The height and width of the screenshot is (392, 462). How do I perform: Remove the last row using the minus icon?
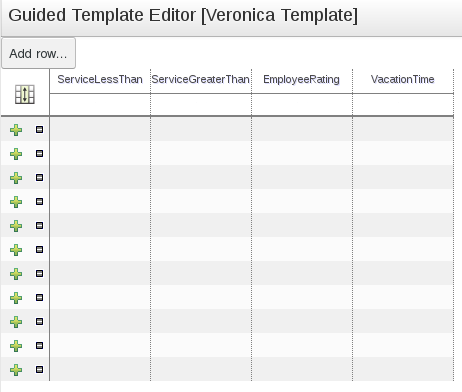click(x=39, y=369)
